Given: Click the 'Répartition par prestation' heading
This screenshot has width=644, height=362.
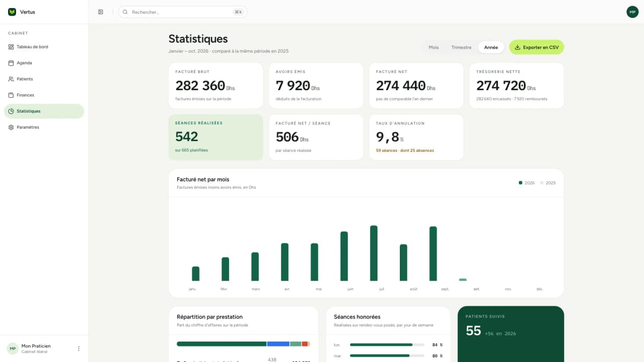Looking at the screenshot, I should click(x=210, y=317).
